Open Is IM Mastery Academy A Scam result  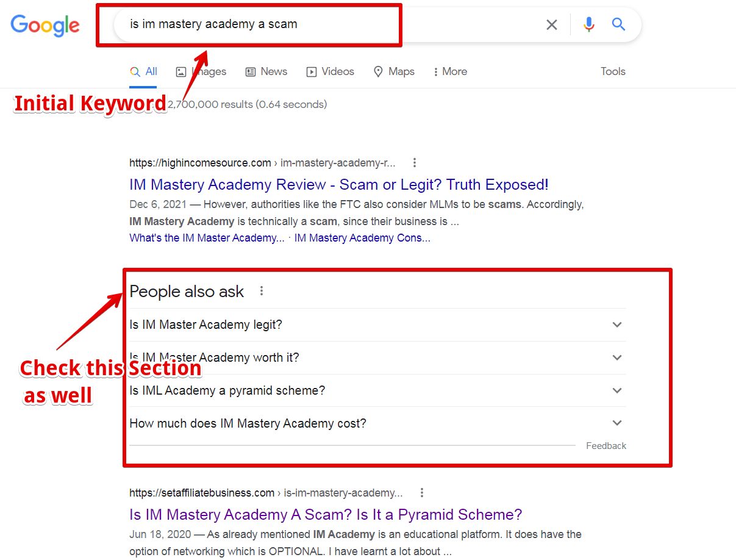[x=326, y=514]
